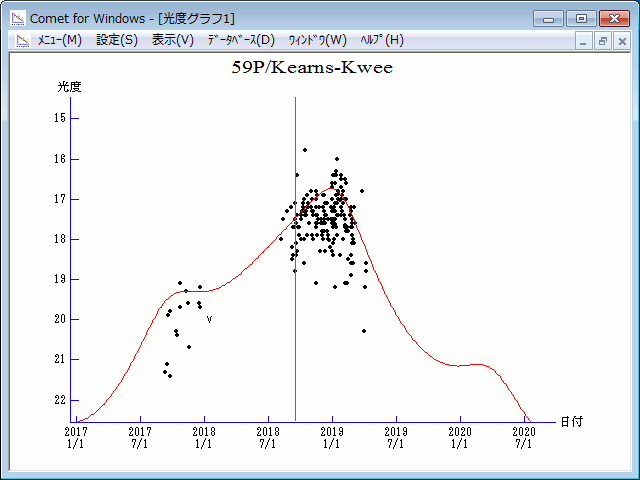Click the magnitude 22 axis label
The height and width of the screenshot is (480, 640).
click(60, 400)
